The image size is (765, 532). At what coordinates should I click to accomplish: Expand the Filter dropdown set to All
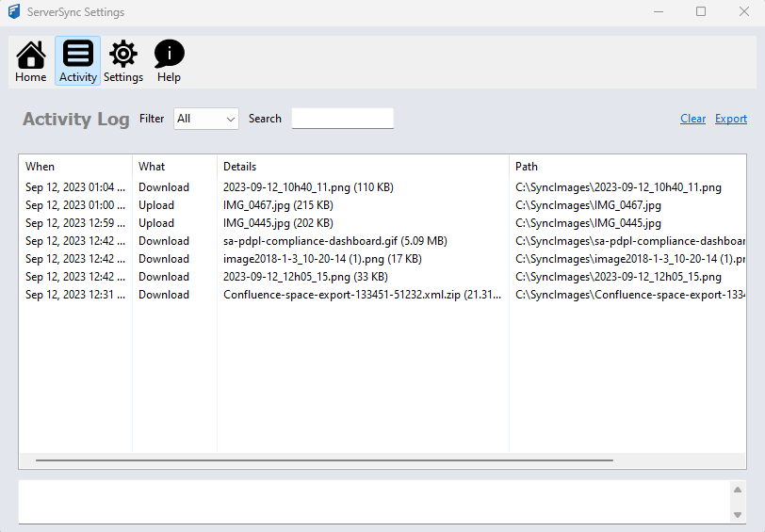pos(206,119)
